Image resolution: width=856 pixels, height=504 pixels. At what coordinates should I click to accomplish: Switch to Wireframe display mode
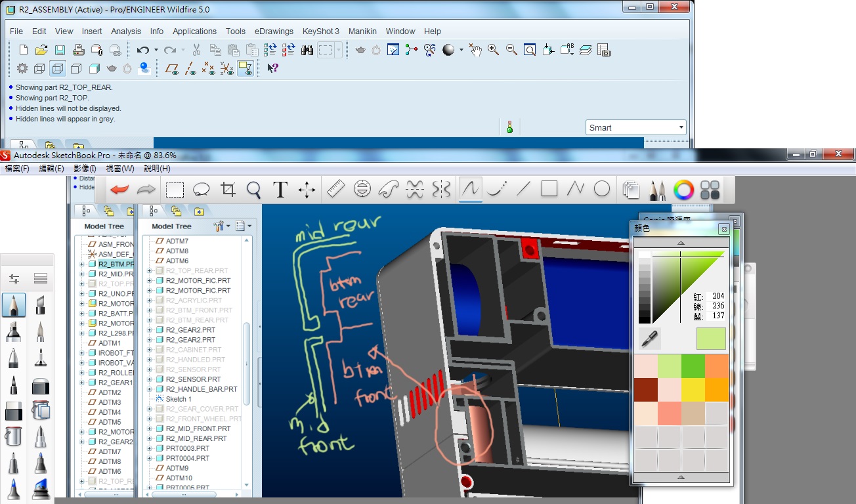click(x=39, y=68)
